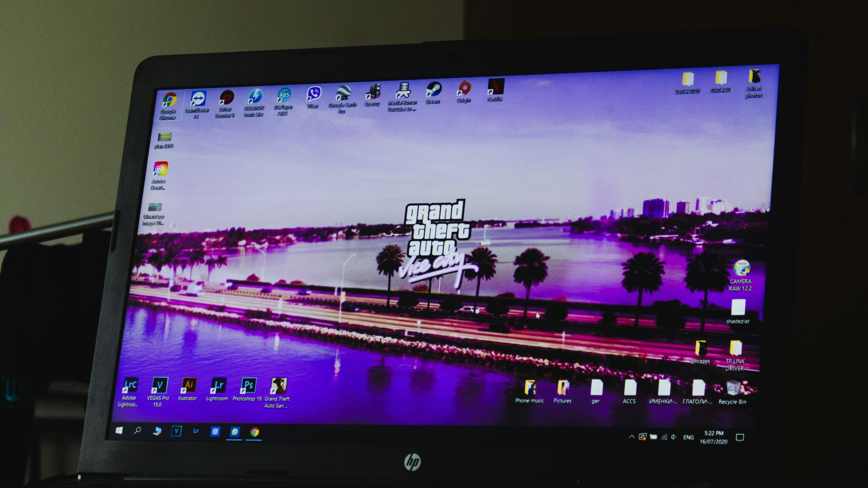The width and height of the screenshot is (868, 488).
Task: Launch VEGAS Pro 15.0
Action: pos(159,385)
